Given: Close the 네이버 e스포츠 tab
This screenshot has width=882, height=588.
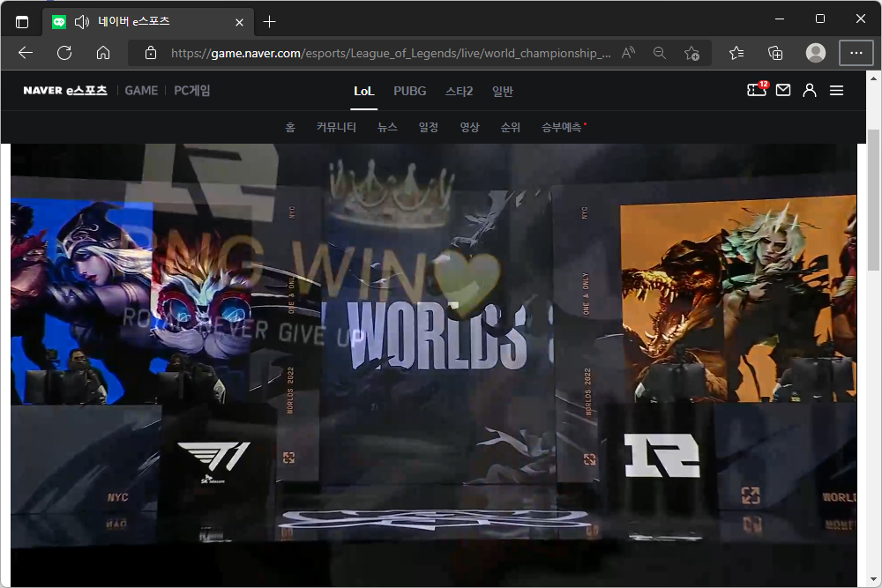Looking at the screenshot, I should pos(240,22).
